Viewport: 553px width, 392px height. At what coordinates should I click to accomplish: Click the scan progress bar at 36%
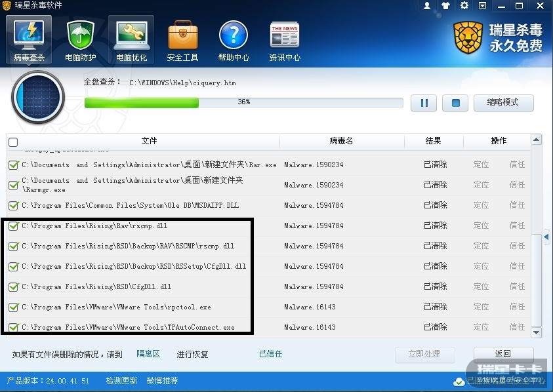coord(244,102)
